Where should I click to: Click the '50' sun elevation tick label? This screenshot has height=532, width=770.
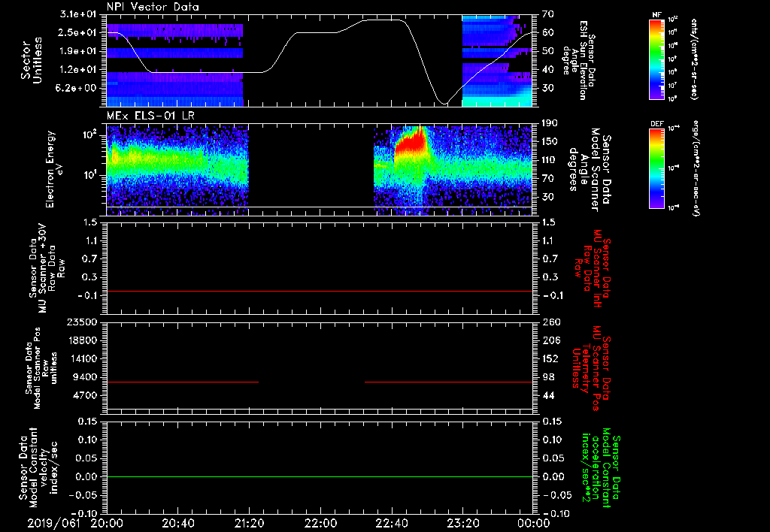[x=548, y=51]
